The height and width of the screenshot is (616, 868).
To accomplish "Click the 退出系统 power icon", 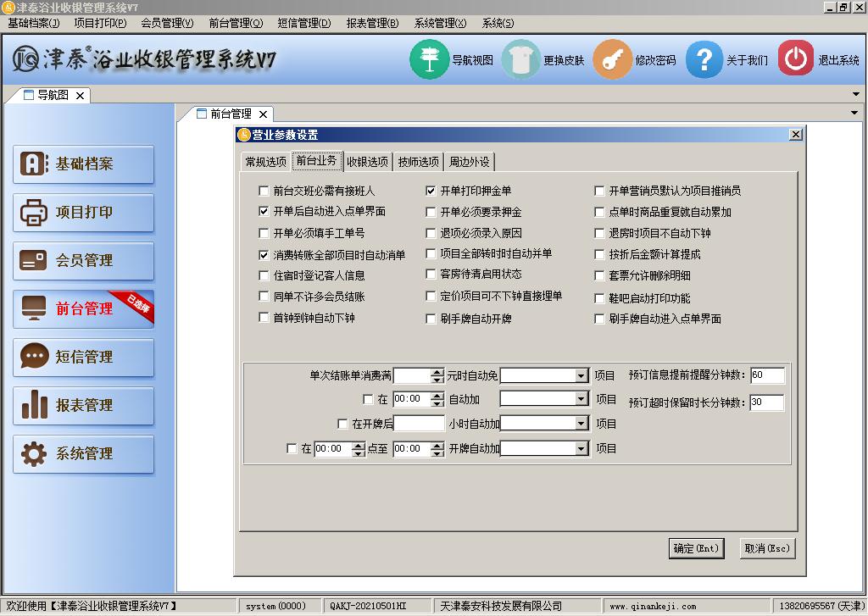I will click(x=795, y=59).
